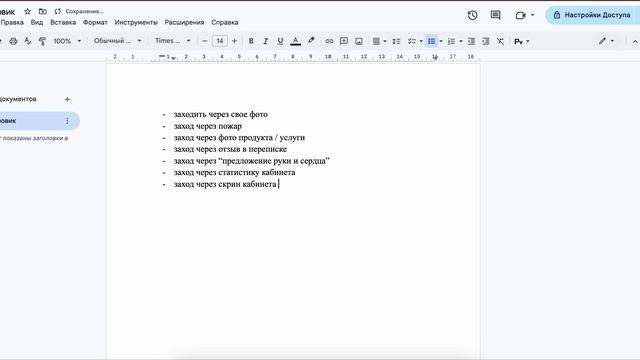The width and height of the screenshot is (640, 360).
Task: Open the Формат menu
Action: [95, 22]
